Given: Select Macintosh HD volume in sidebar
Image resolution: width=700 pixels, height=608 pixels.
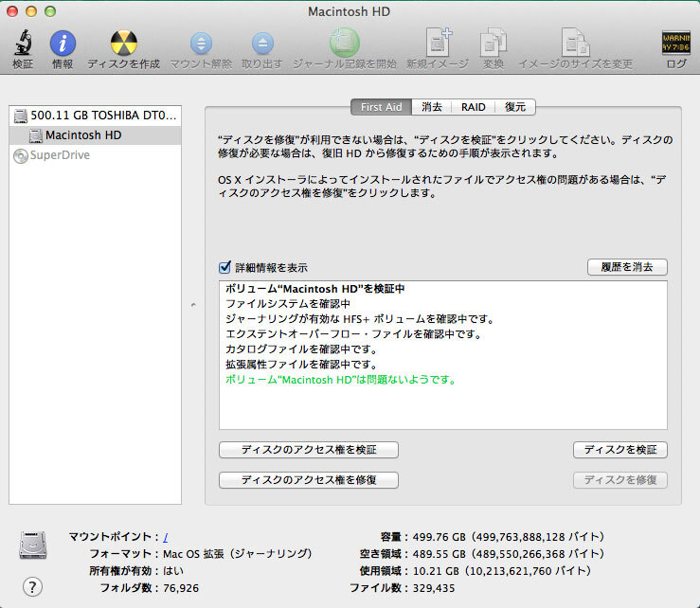Looking at the screenshot, I should [95, 135].
